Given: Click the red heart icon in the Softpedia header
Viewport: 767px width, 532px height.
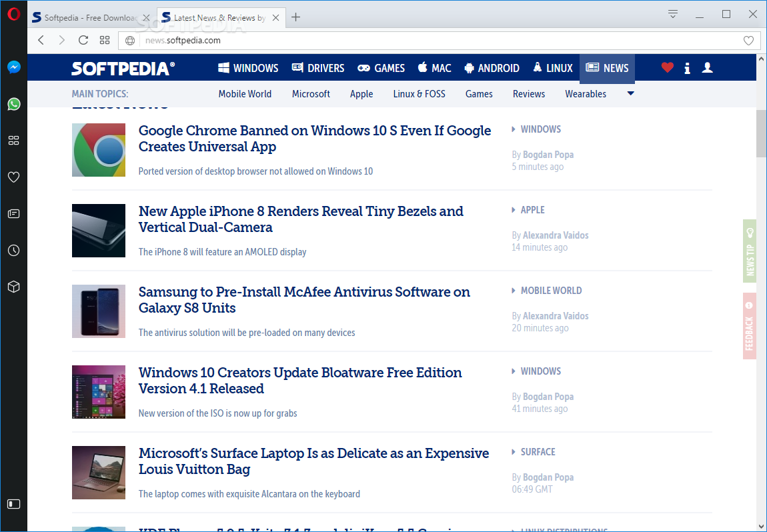Looking at the screenshot, I should coord(667,67).
